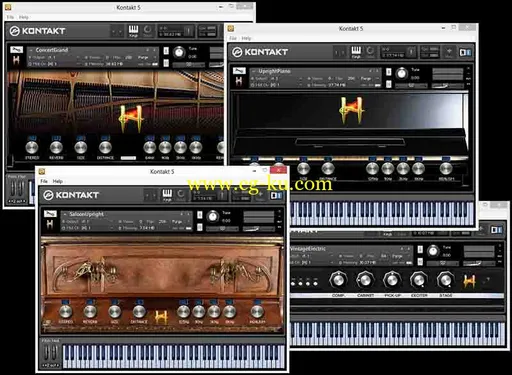
Task: Click master circular icon in ConcertGrand header
Action: pos(147,31)
